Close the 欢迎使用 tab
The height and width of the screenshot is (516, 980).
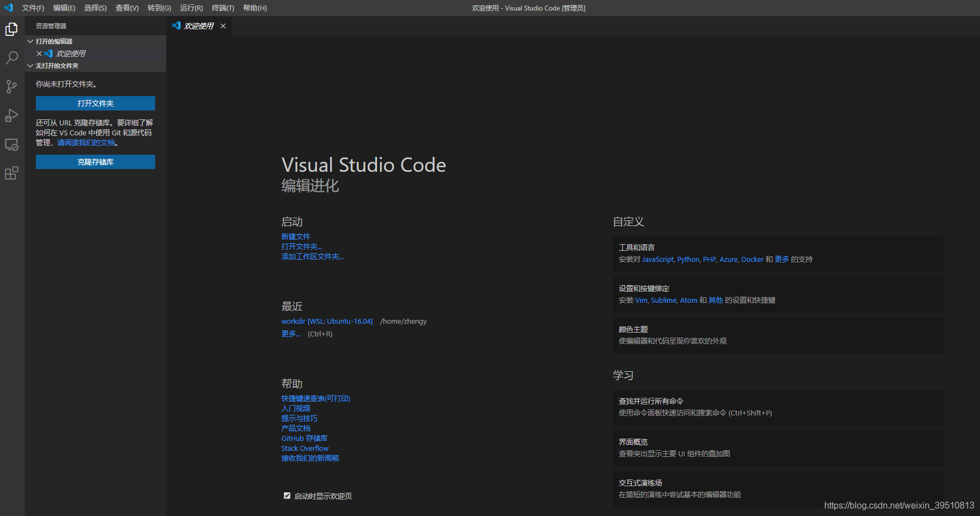click(x=223, y=25)
